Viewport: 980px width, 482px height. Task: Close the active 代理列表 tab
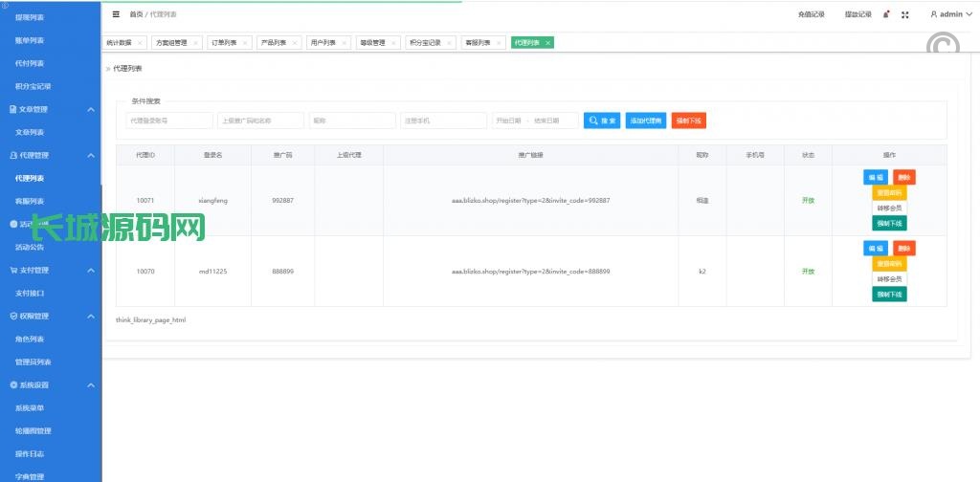point(547,43)
